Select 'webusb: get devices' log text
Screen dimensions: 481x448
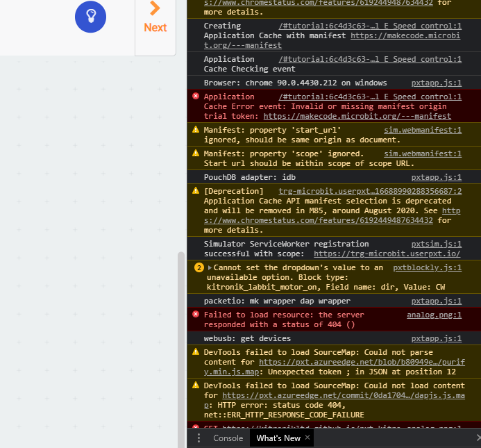(x=247, y=338)
